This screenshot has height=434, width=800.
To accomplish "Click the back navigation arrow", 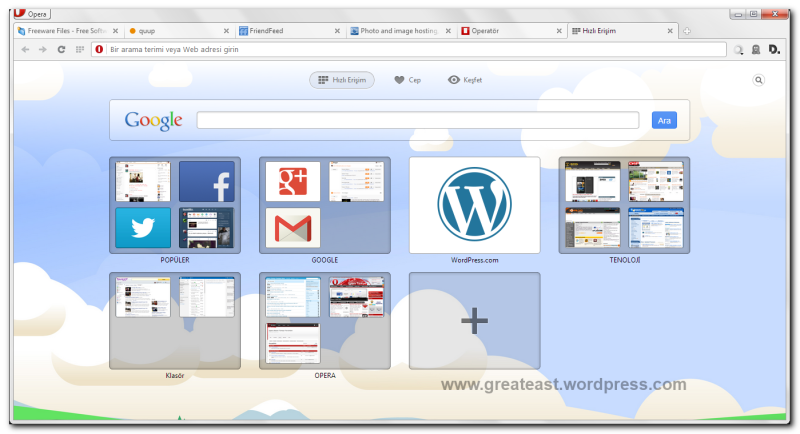I will tap(25, 49).
